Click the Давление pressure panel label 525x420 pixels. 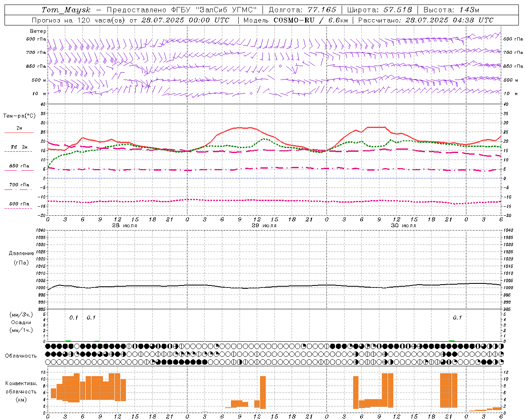point(21,253)
